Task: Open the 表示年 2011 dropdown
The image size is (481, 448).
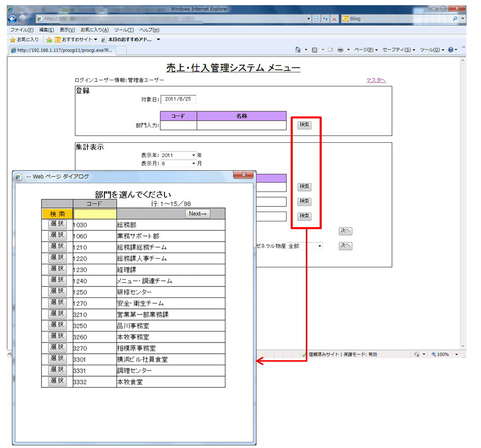Action: coord(178,155)
